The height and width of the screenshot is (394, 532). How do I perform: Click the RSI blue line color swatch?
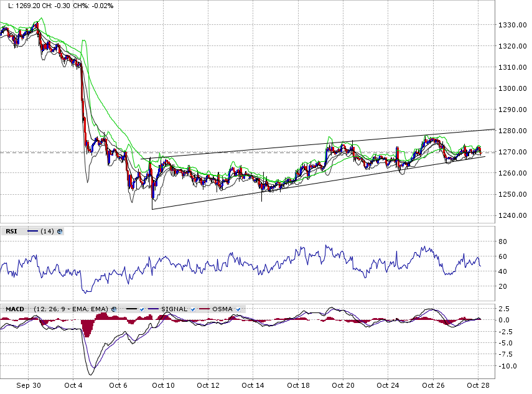pos(33,232)
